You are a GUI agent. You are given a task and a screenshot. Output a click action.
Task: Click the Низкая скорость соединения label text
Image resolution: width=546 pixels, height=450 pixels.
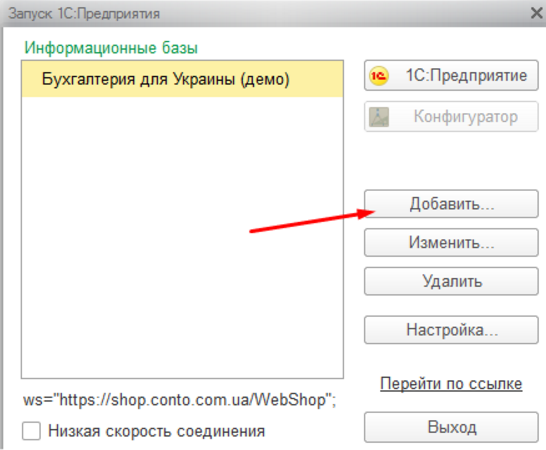(x=156, y=431)
